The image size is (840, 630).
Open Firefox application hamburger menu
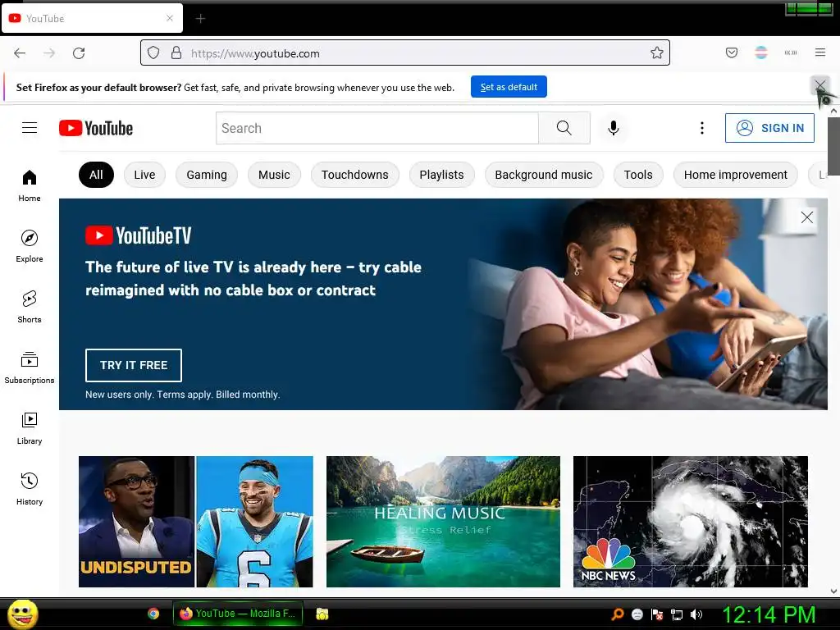[820, 52]
